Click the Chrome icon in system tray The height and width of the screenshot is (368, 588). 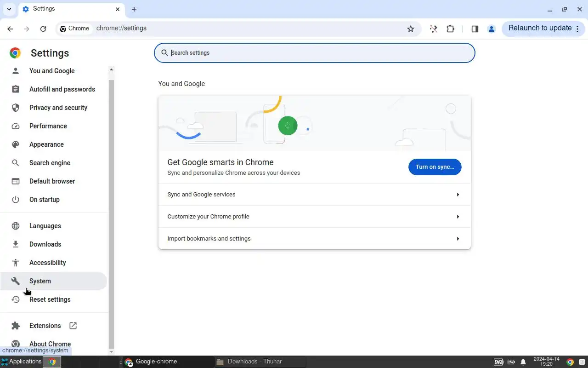pyautogui.click(x=570, y=362)
